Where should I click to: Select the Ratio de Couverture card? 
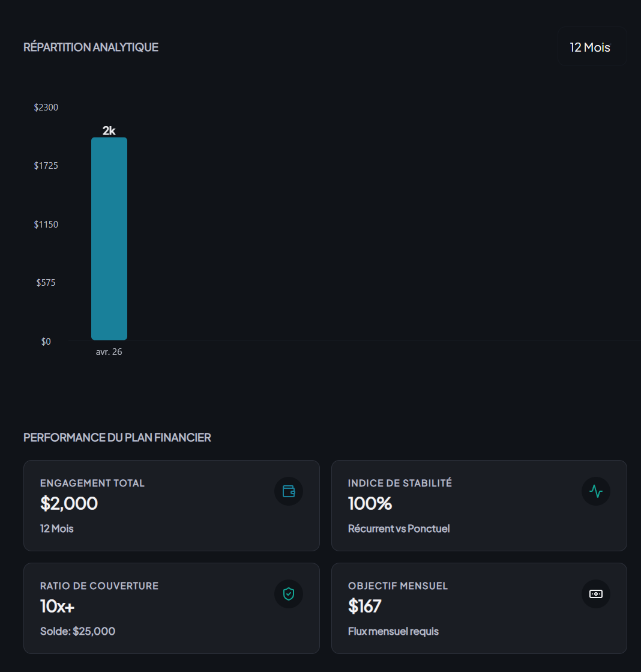pos(171,608)
